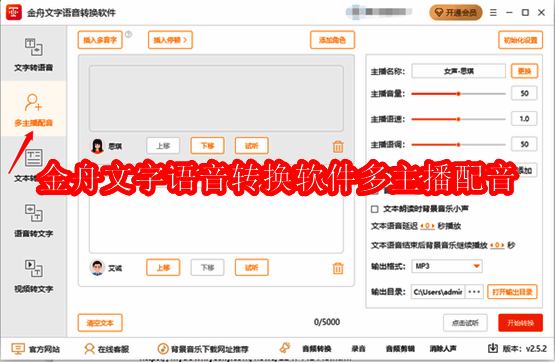This screenshot has width=555, height=362.
Task: Click the blurred user account name
Action: (379, 12)
